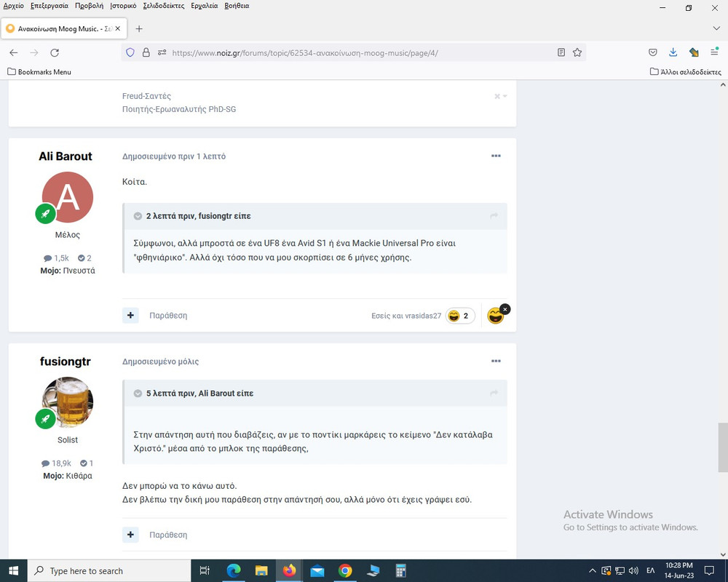The height and width of the screenshot is (582, 728).
Task: Close the Moog Music announcement tab
Action: click(x=118, y=29)
